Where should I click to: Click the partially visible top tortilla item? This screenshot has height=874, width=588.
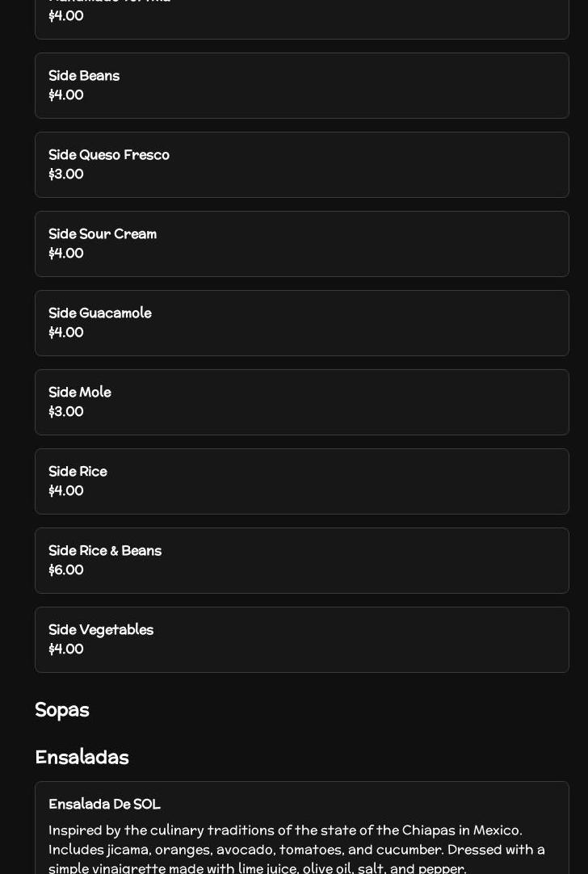pyautogui.click(x=301, y=16)
